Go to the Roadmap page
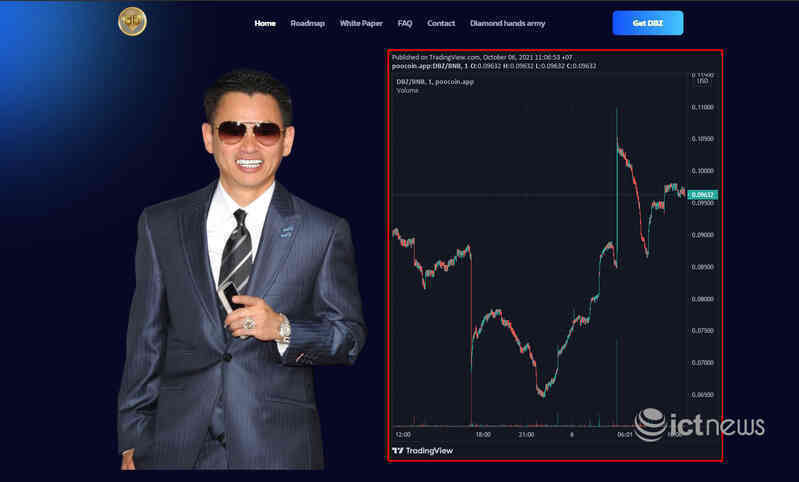Image resolution: width=799 pixels, height=482 pixels. tap(307, 23)
